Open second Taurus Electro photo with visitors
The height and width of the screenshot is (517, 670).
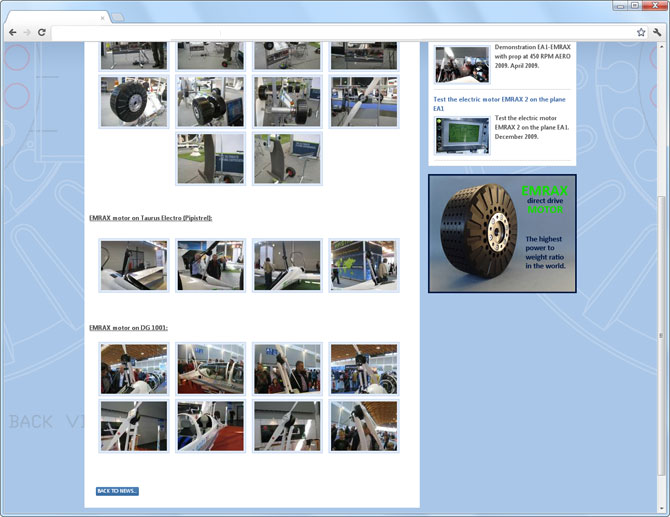(211, 265)
